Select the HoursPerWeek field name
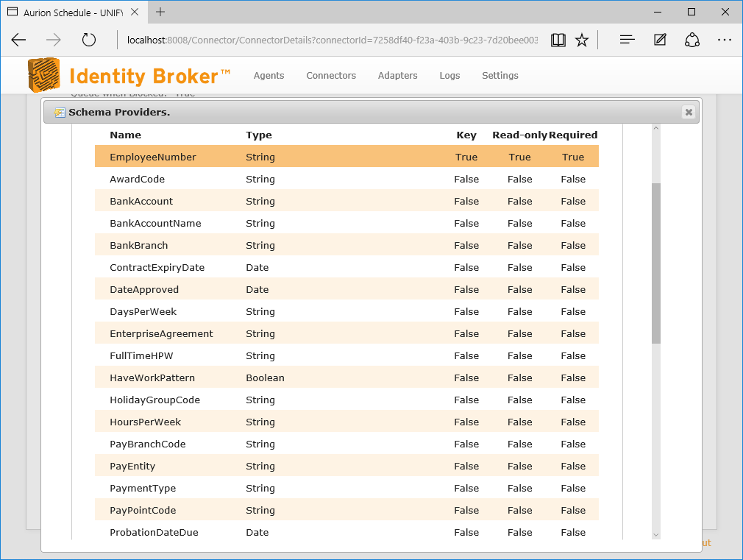This screenshot has width=743, height=560. click(145, 422)
